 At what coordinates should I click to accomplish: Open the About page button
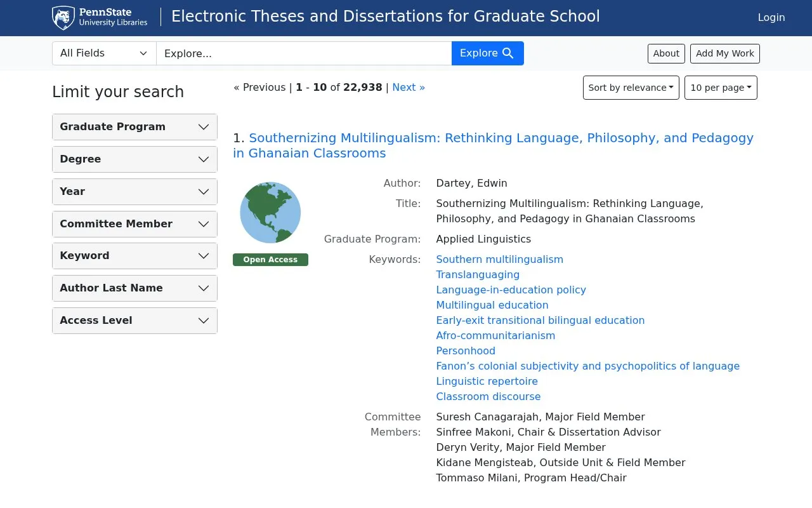666,53
